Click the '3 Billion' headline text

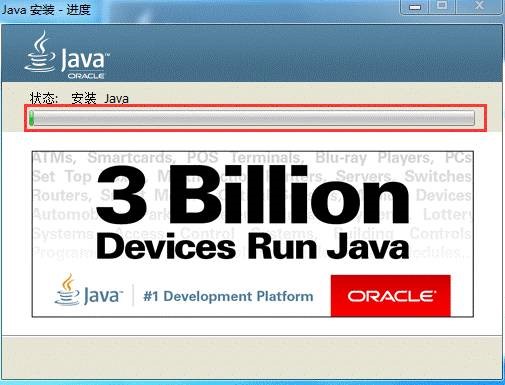253,194
